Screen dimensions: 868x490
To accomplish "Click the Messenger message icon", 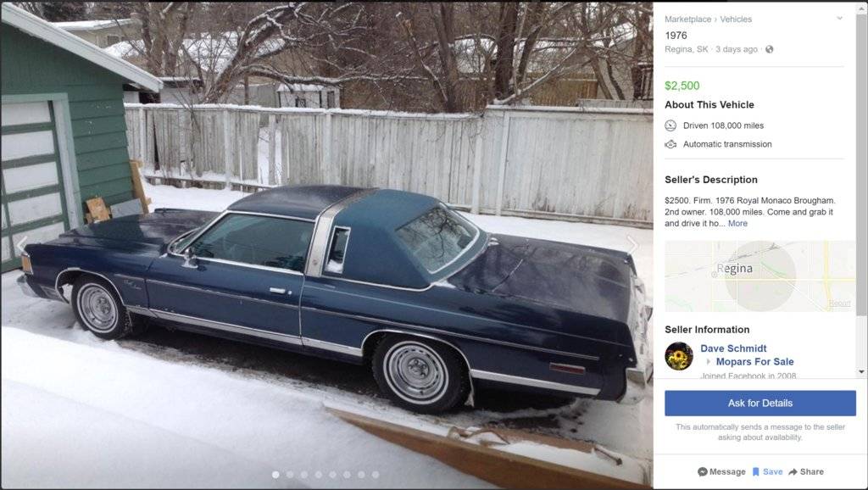I will 703,471.
